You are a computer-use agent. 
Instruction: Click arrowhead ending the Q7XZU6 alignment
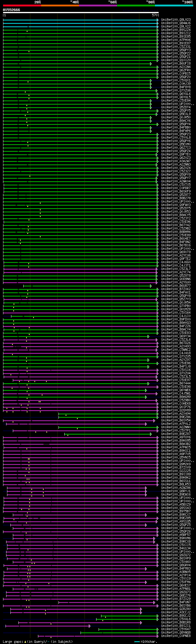(156, 91)
